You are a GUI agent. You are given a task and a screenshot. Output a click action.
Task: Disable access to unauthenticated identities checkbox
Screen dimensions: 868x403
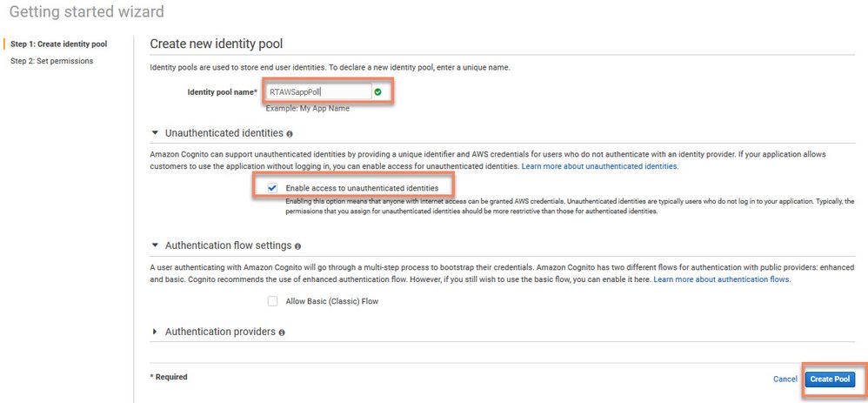click(x=273, y=187)
